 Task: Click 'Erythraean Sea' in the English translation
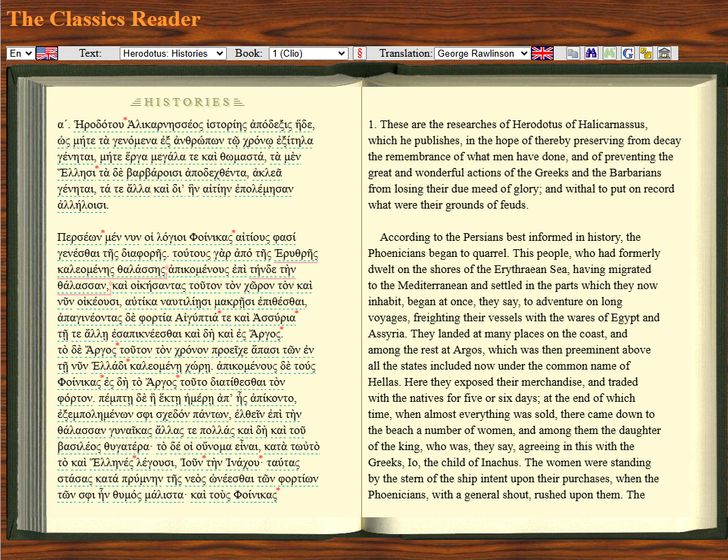(x=531, y=269)
